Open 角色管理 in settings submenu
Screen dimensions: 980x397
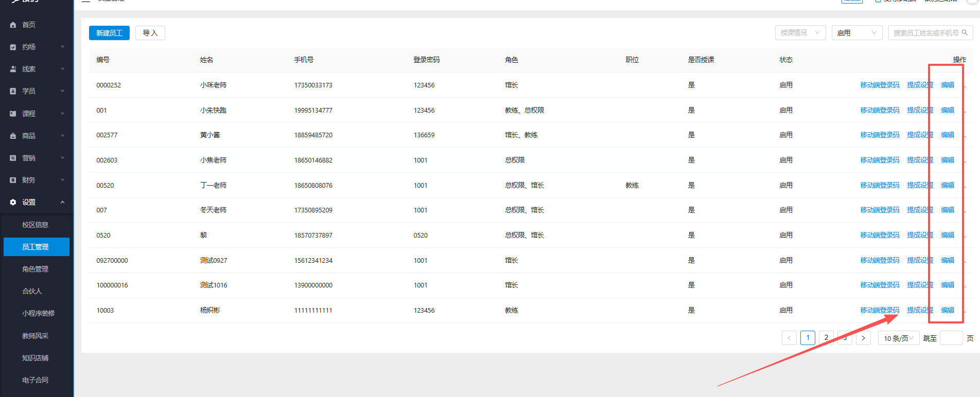click(35, 269)
